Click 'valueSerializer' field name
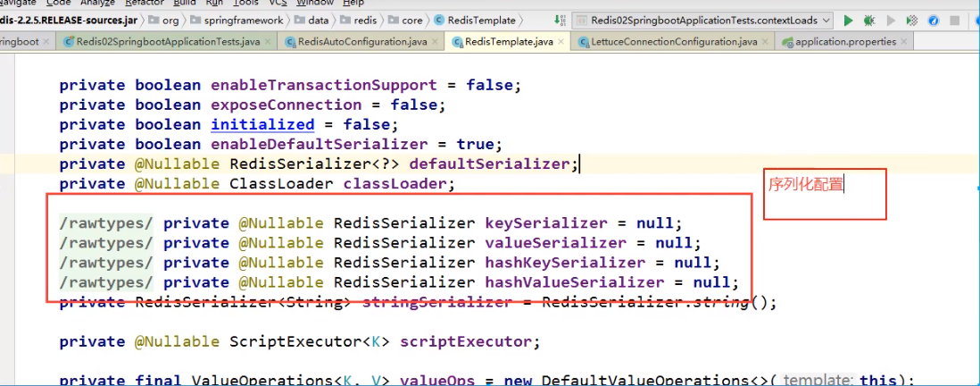This screenshot has height=386, width=980. click(556, 243)
